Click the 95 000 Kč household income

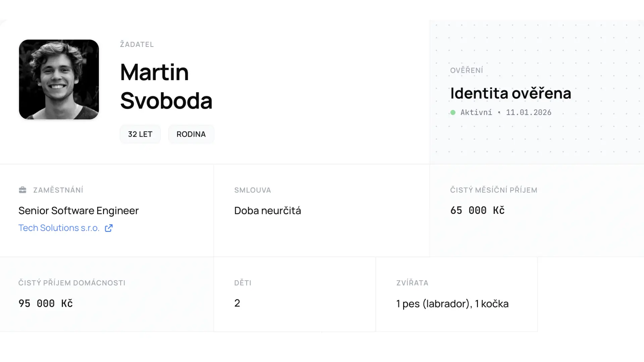[46, 303]
